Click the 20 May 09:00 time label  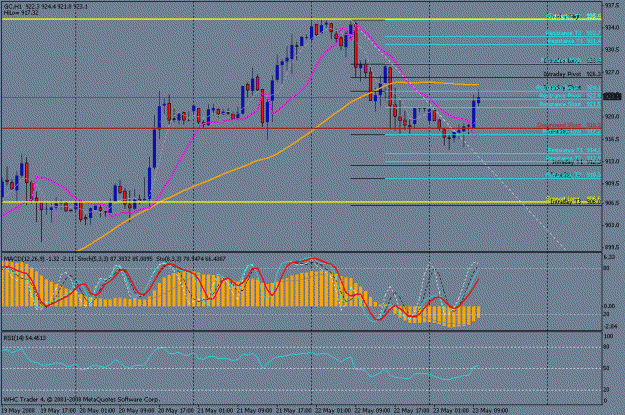point(136,411)
